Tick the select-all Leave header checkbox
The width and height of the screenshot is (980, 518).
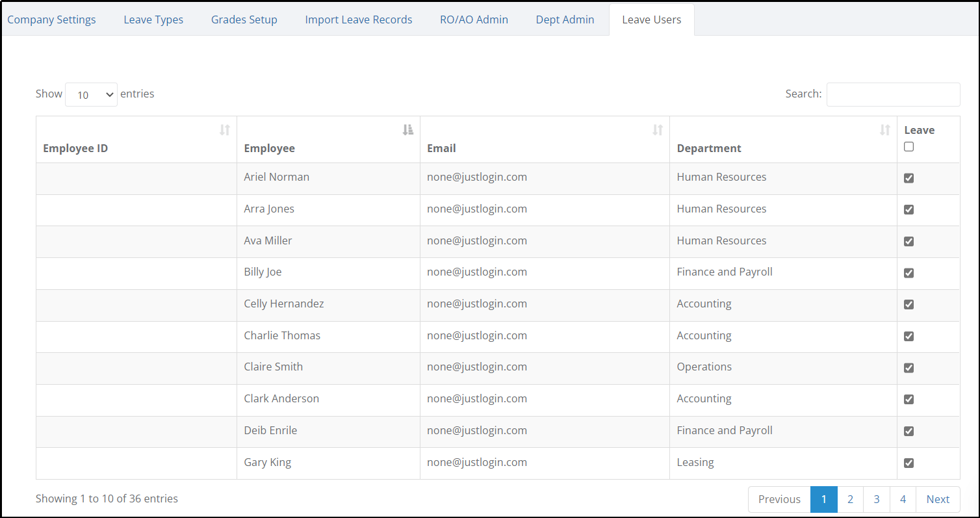tap(909, 147)
